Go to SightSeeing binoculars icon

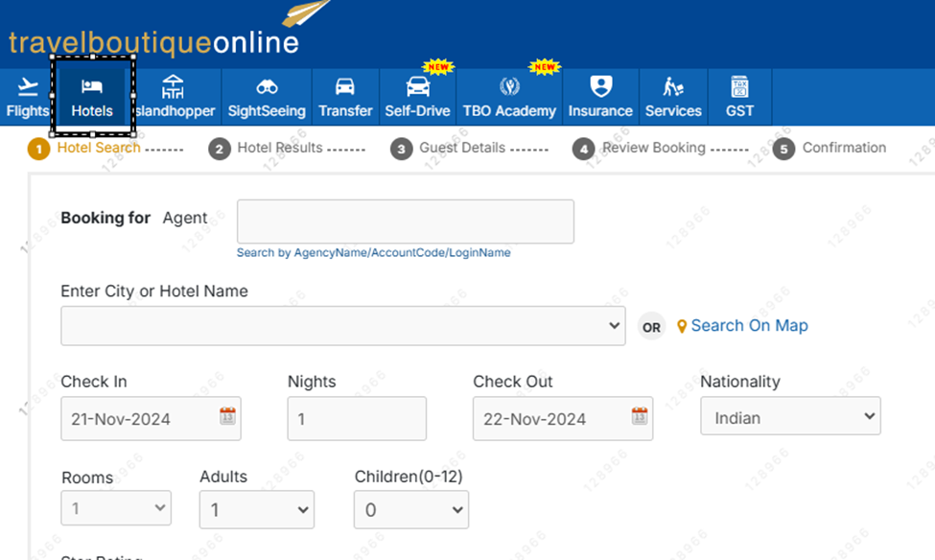pos(267,87)
